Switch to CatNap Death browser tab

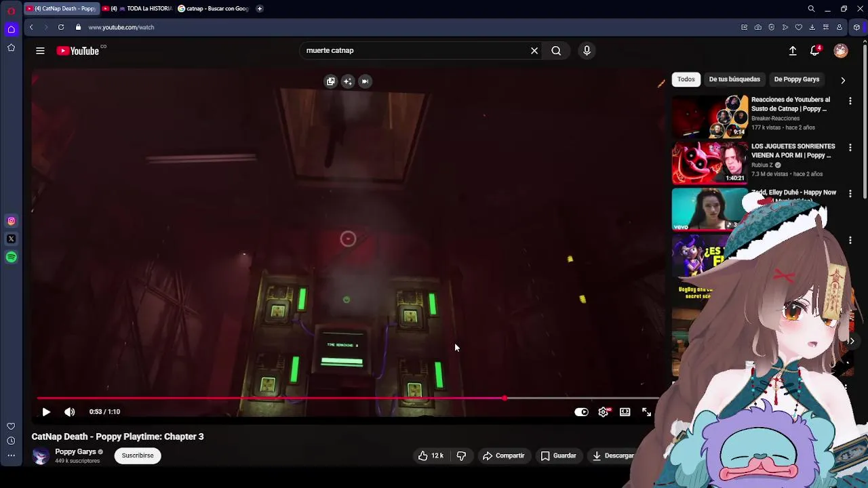(x=62, y=9)
